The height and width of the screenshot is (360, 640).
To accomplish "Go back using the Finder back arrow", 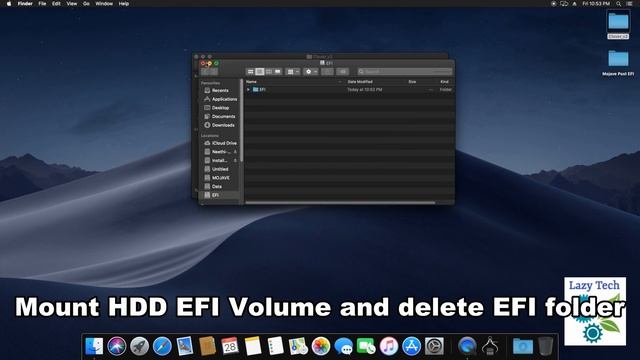I will click(205, 72).
